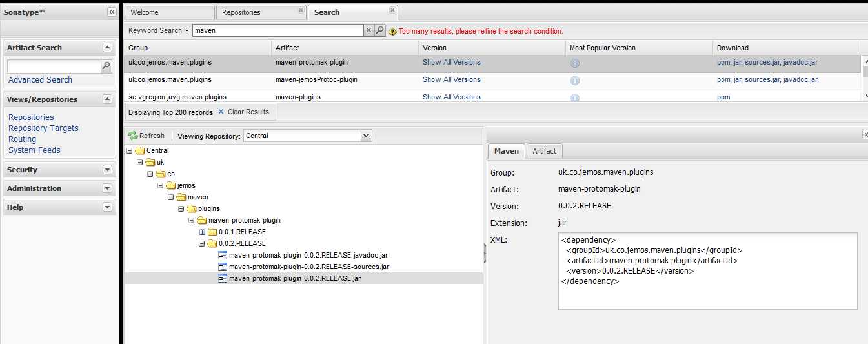868x344 pixels.
Task: Click info icon in maven-jemosProtoc-plugin row
Action: point(574,81)
